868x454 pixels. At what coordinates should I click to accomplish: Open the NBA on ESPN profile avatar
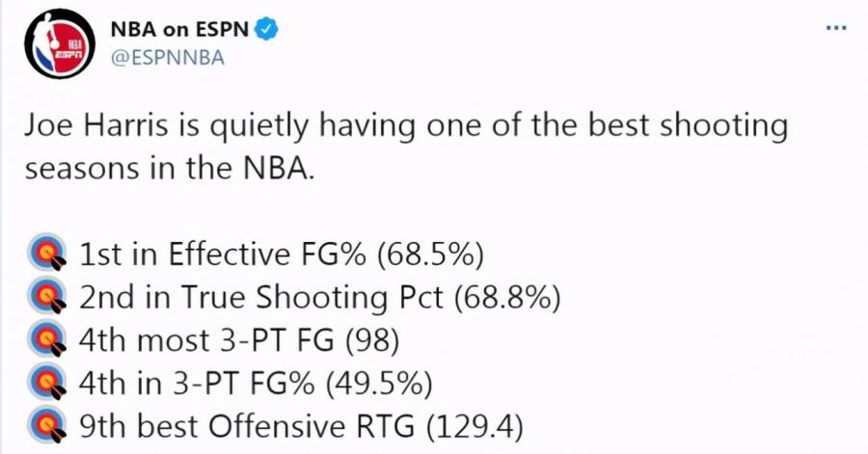[60, 43]
